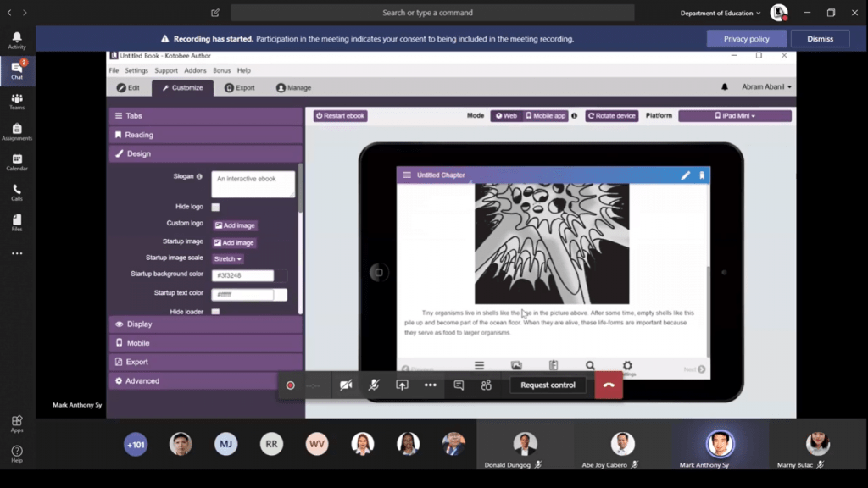Screen dimensions: 868x488
Task: Turn on camera in meeting toolbar
Action: coord(346,385)
